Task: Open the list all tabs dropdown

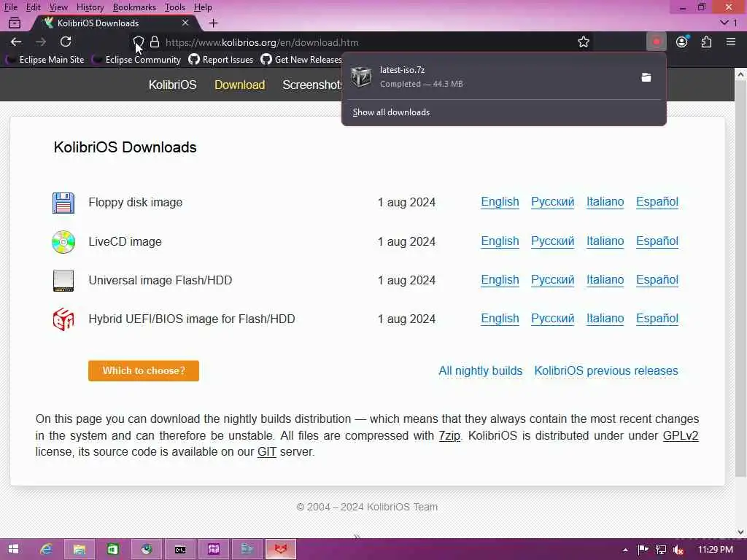Action: coord(728,23)
